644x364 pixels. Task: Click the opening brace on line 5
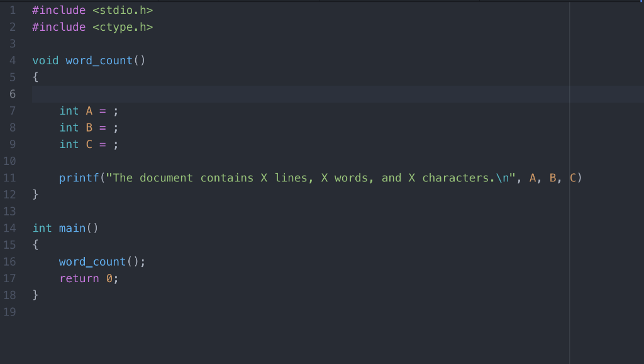pos(34,76)
